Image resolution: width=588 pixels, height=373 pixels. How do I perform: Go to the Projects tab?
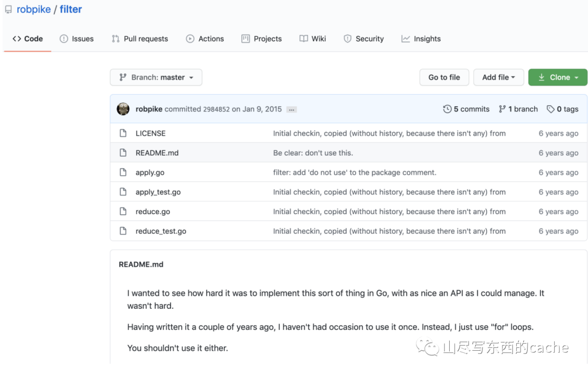[261, 39]
